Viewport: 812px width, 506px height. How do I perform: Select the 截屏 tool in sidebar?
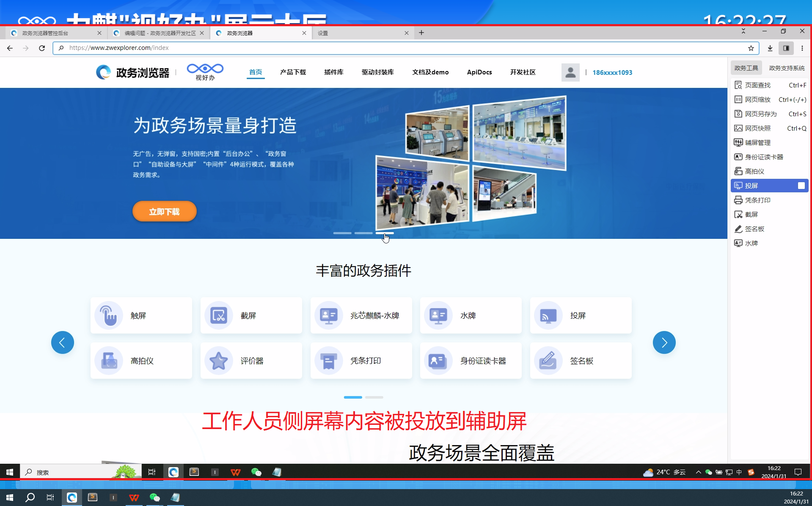pyautogui.click(x=770, y=215)
